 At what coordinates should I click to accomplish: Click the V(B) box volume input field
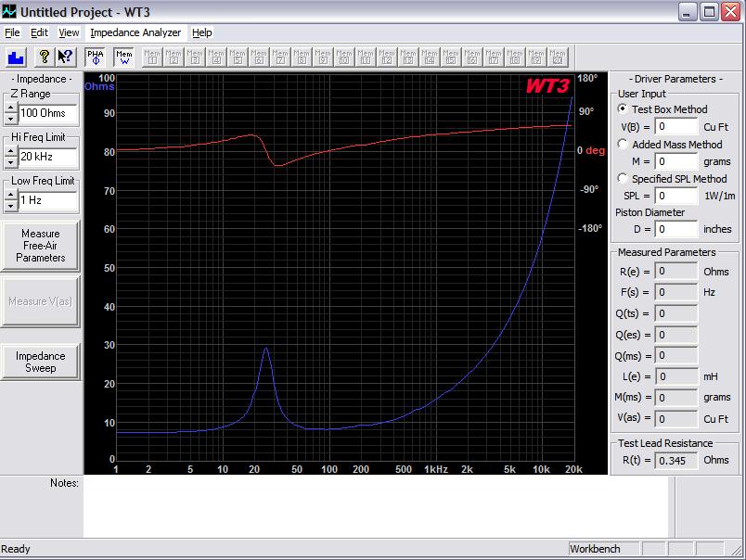pyautogui.click(x=676, y=126)
